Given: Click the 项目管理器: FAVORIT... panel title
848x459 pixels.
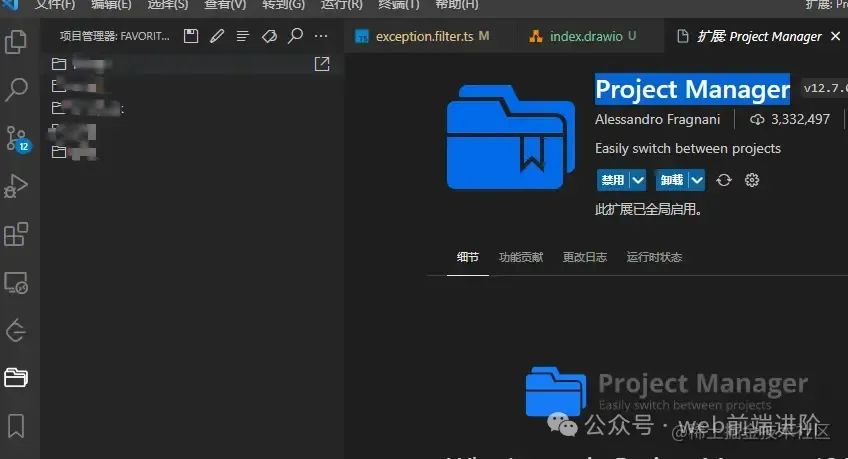Looking at the screenshot, I should (115, 36).
